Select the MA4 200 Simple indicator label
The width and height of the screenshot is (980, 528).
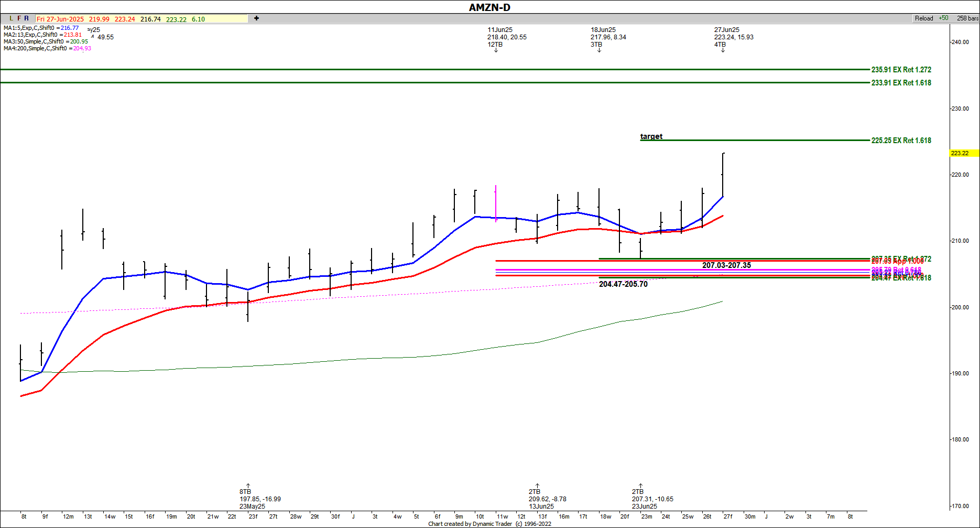pos(47,48)
